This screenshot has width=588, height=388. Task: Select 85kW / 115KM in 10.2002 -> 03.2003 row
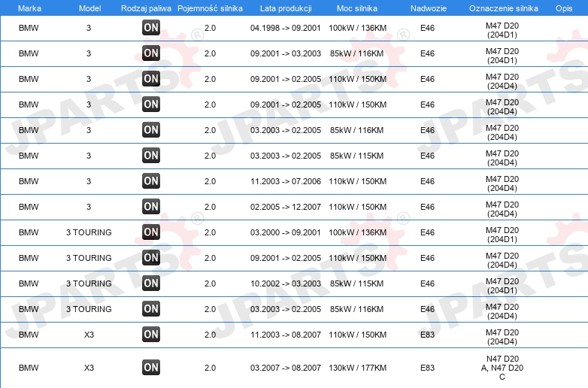[x=356, y=283]
